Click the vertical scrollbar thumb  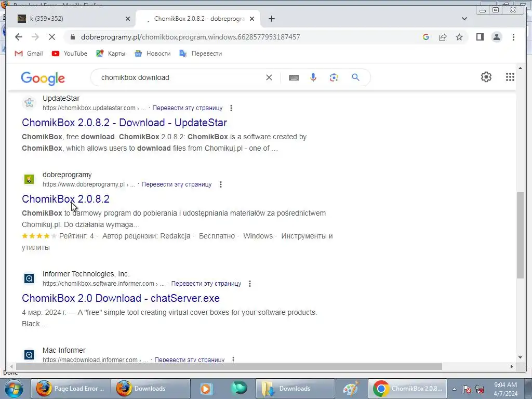(x=520, y=235)
